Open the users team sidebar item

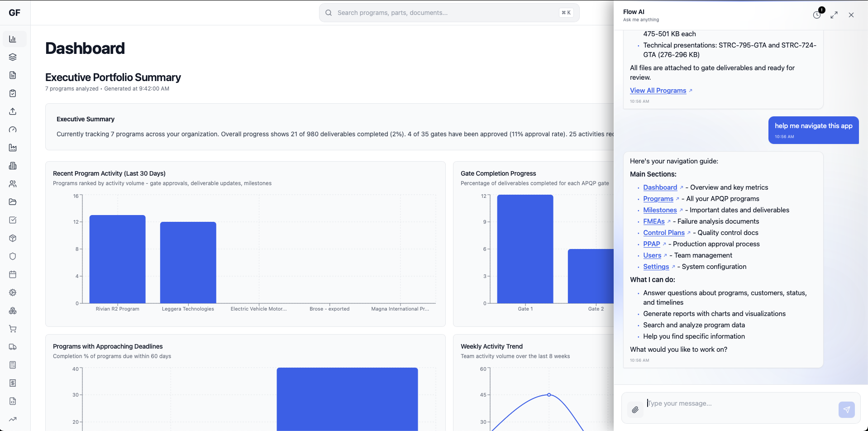(13, 184)
